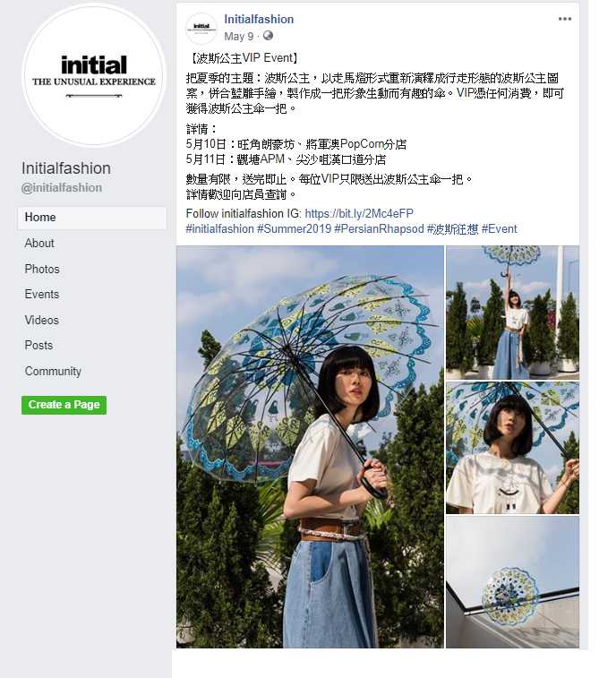
Task: Click the #initialfashion hashtag
Action: tap(219, 228)
